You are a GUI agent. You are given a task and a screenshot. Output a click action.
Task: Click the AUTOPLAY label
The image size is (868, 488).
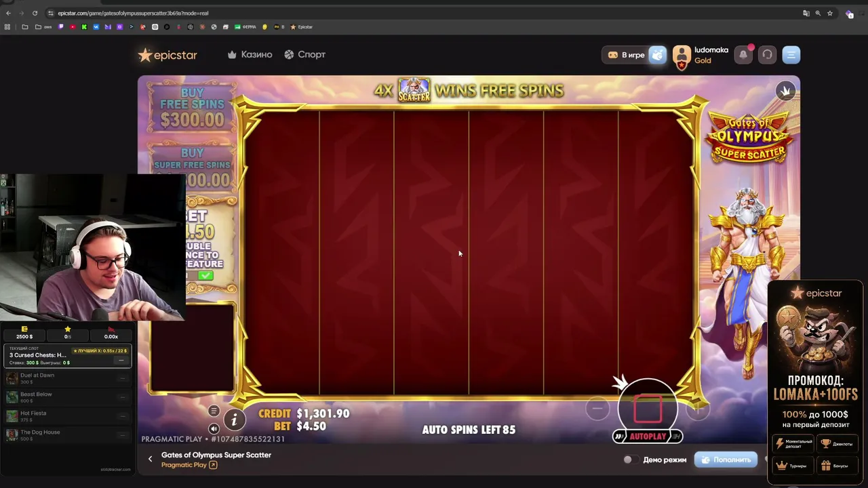[x=648, y=436]
